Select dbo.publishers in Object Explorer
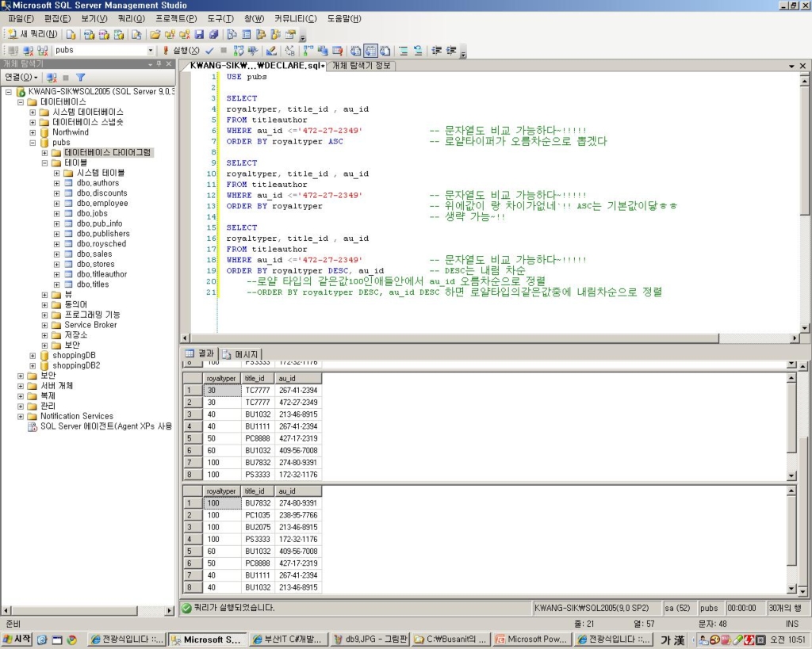This screenshot has height=649, width=812. tap(103, 234)
